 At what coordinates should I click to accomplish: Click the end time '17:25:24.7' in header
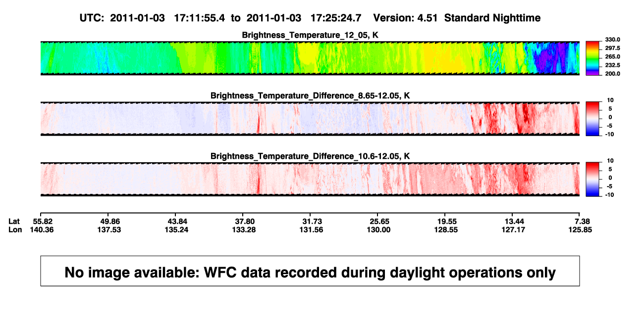[x=336, y=18]
